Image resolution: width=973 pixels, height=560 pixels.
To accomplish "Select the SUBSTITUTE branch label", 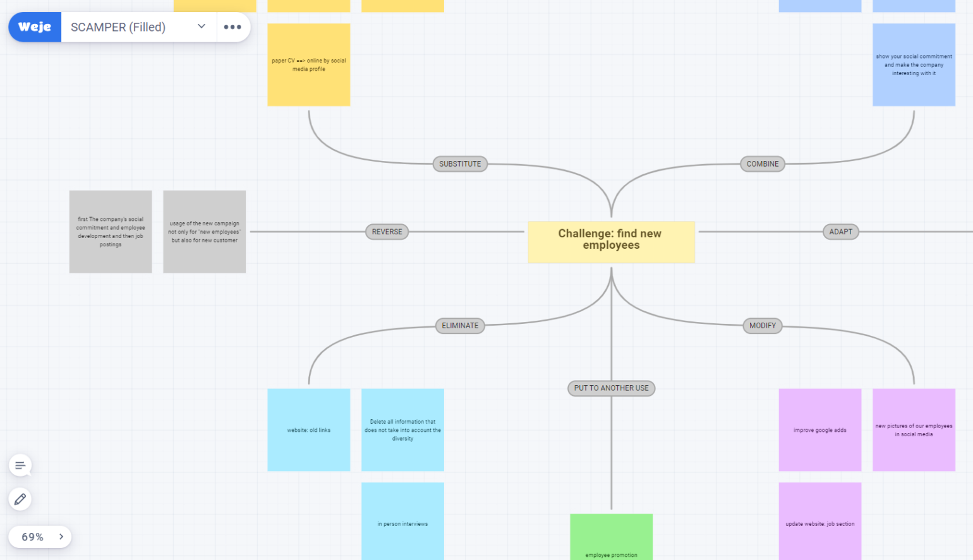I will coord(460,164).
